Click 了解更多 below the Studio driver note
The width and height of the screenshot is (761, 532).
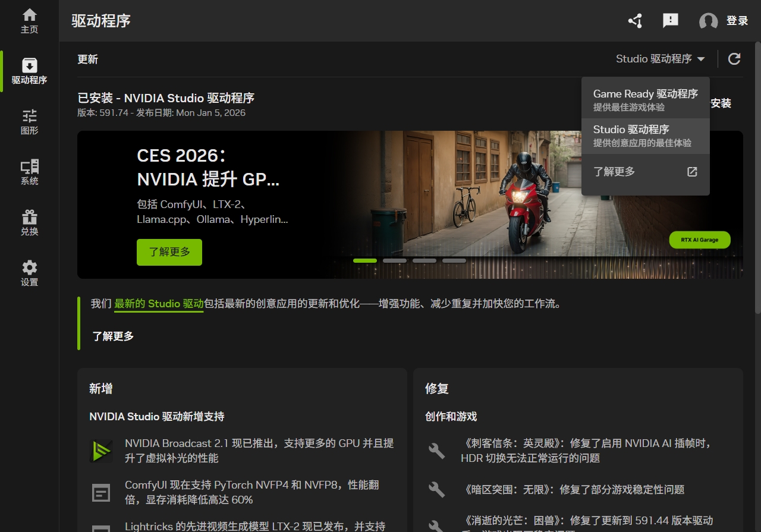(113, 336)
